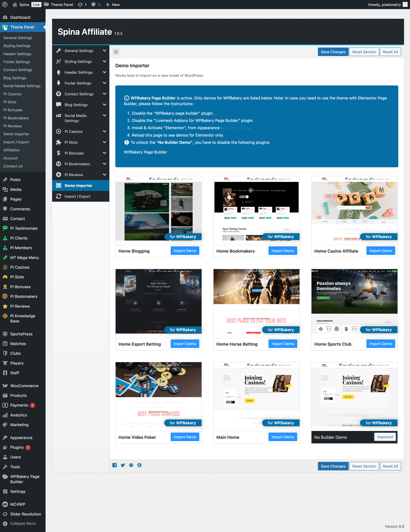Open Plugins menu in sidebar
Image resolution: width=410 pixels, height=532 pixels.
pos(17,447)
